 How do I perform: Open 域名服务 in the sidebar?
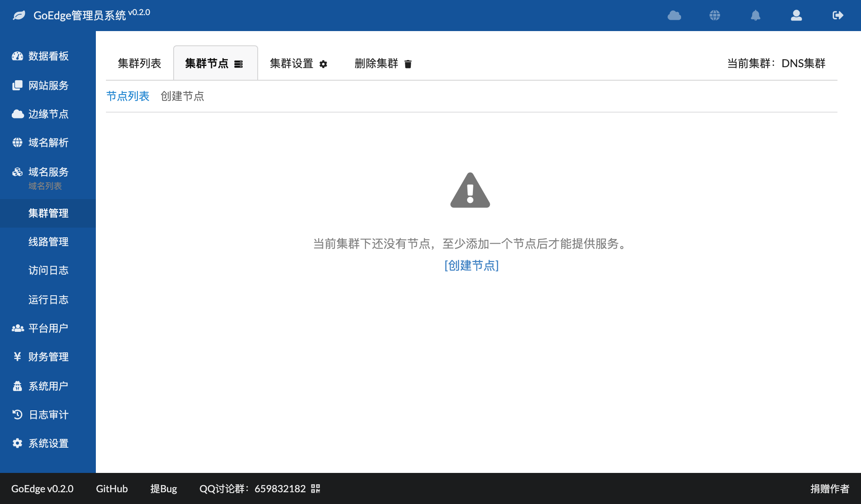48,172
